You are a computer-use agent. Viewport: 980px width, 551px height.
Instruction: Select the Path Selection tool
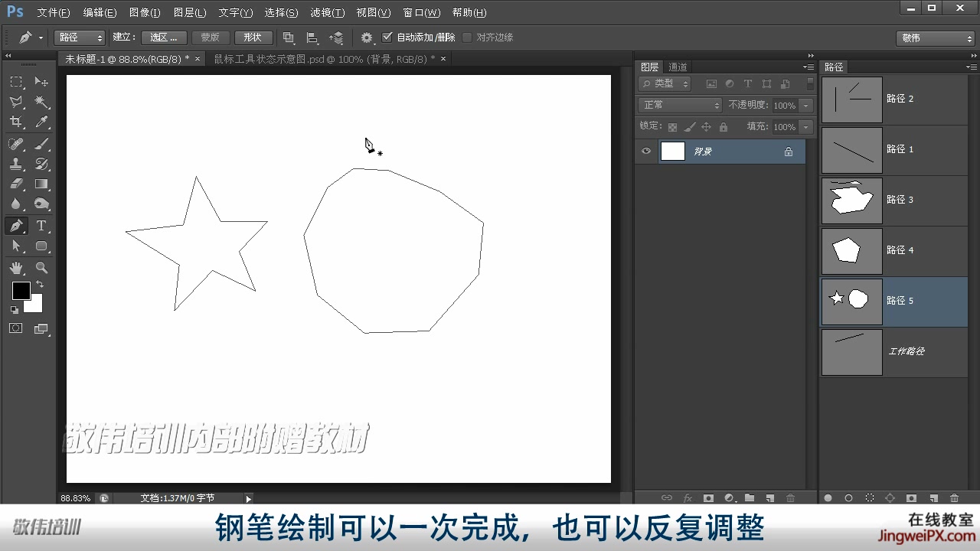tap(17, 246)
